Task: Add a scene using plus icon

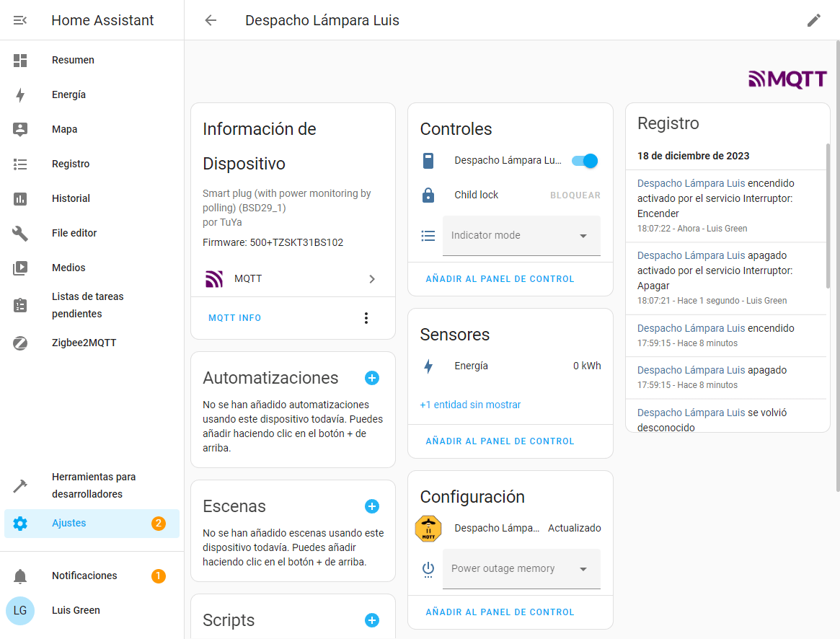Action: click(372, 506)
